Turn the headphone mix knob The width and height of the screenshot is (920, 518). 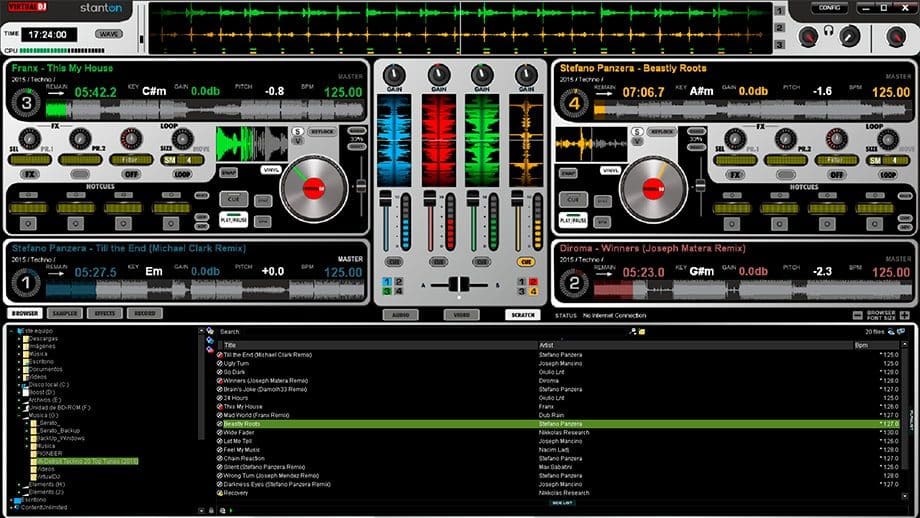849,37
